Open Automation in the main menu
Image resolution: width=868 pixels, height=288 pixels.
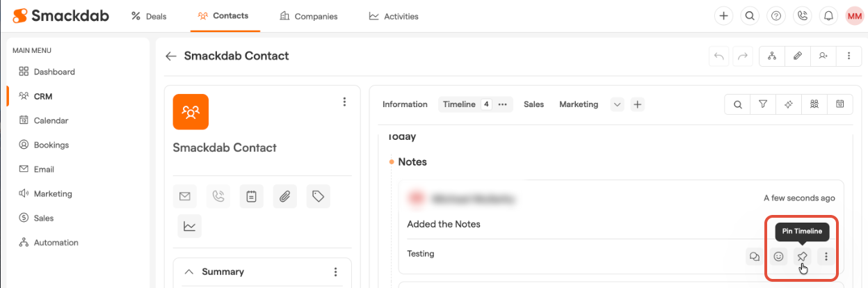tap(56, 243)
